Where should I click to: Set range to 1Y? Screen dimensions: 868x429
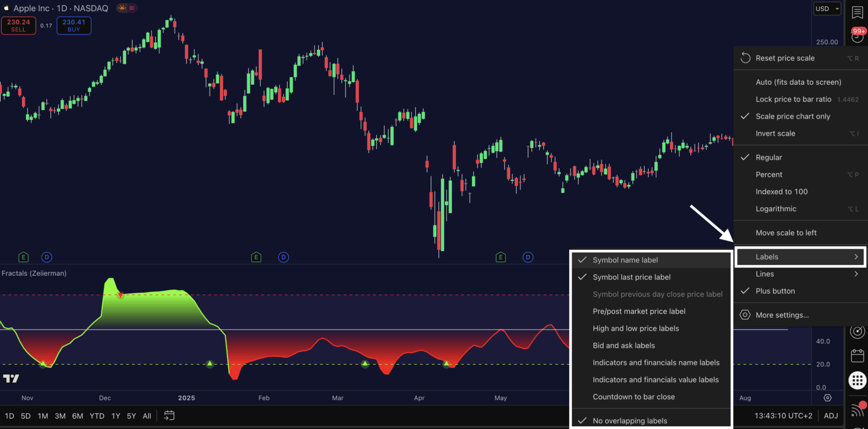point(115,416)
